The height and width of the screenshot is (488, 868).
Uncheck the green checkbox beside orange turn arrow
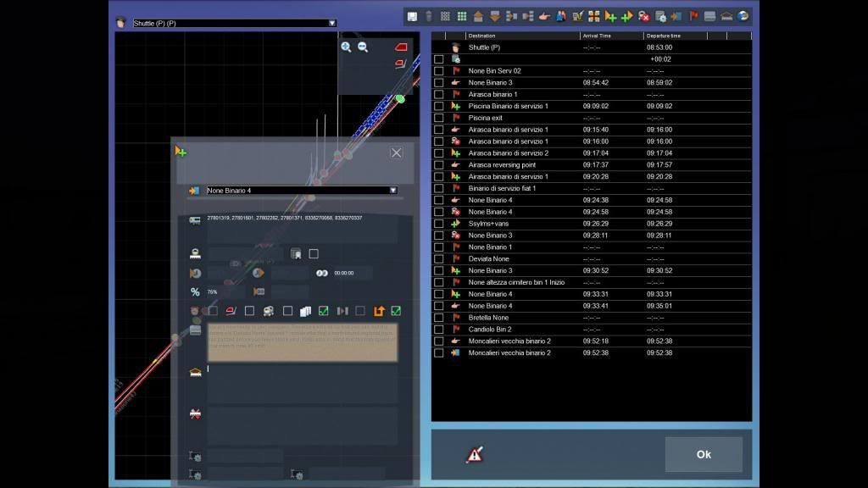tap(396, 311)
